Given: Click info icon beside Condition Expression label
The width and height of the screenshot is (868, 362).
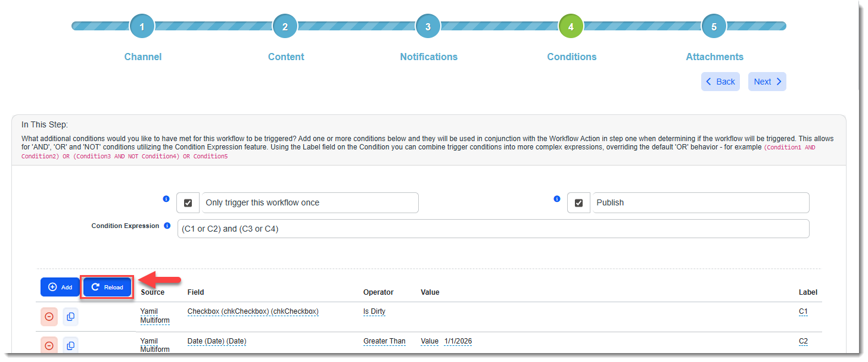Looking at the screenshot, I should (167, 226).
